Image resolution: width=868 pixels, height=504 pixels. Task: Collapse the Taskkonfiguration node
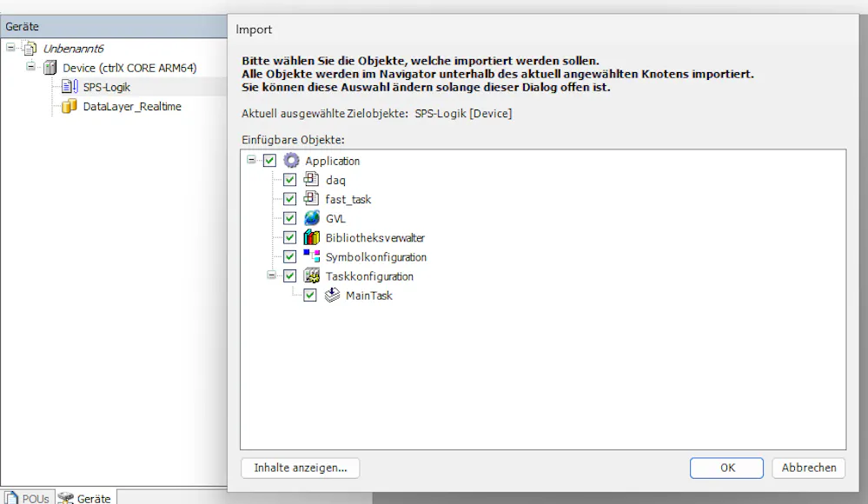pos(271,275)
